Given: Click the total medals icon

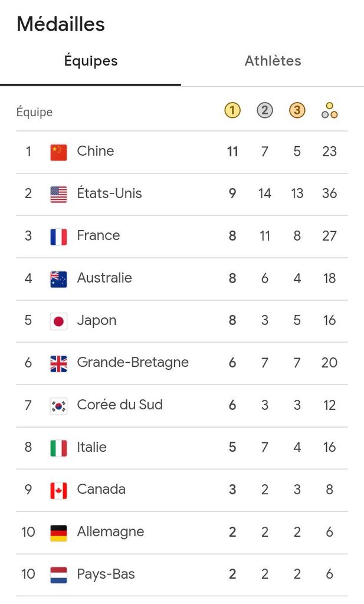Looking at the screenshot, I should 330,110.
